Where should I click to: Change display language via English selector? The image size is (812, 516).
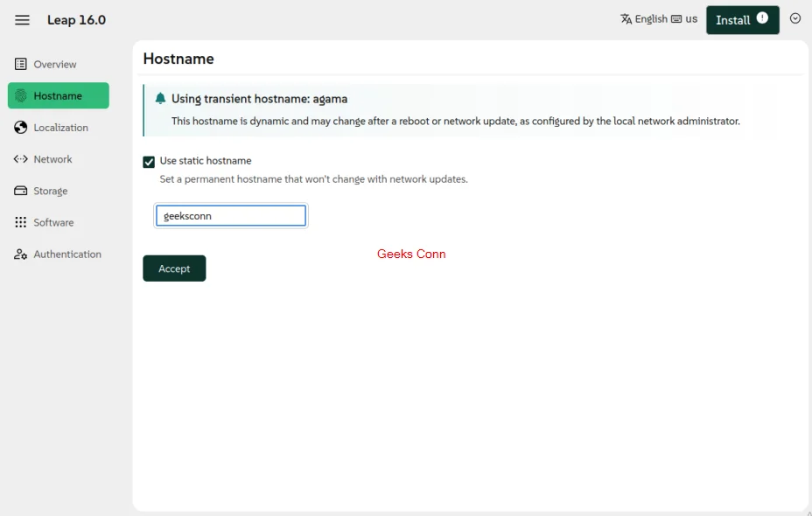coord(649,18)
